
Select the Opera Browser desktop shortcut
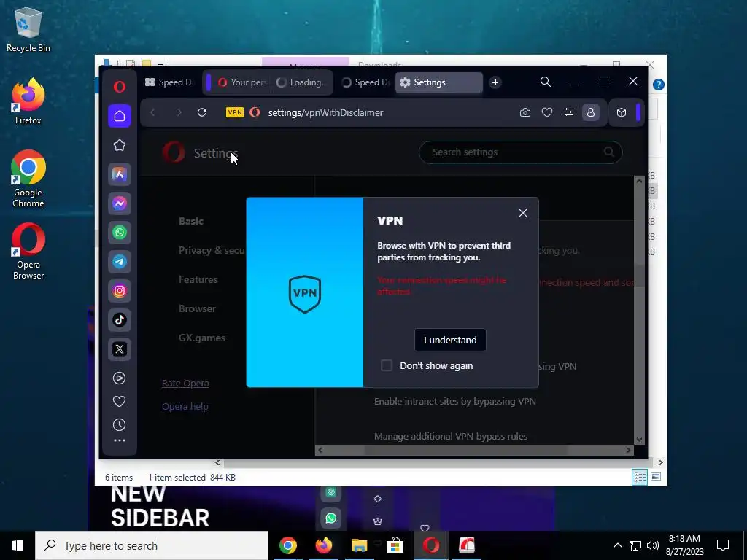(x=28, y=252)
